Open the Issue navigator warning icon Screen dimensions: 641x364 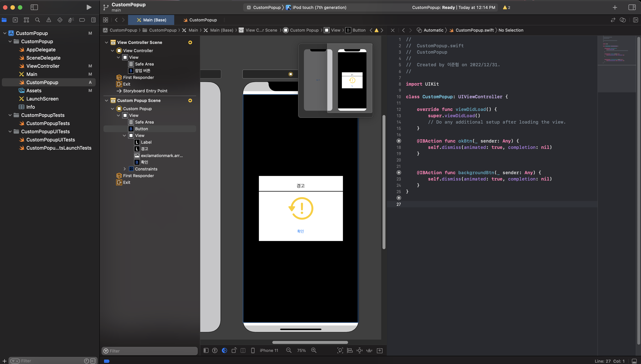(49, 20)
